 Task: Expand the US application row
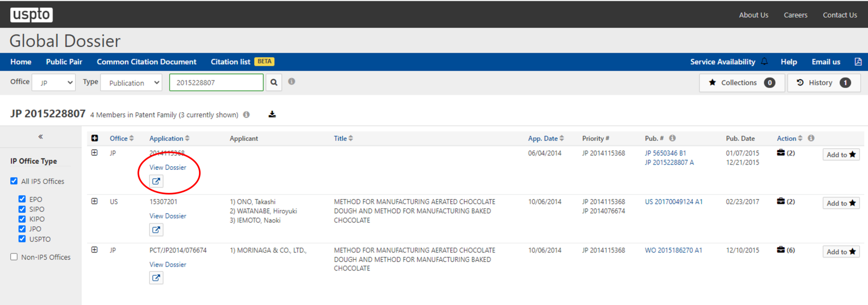(94, 201)
